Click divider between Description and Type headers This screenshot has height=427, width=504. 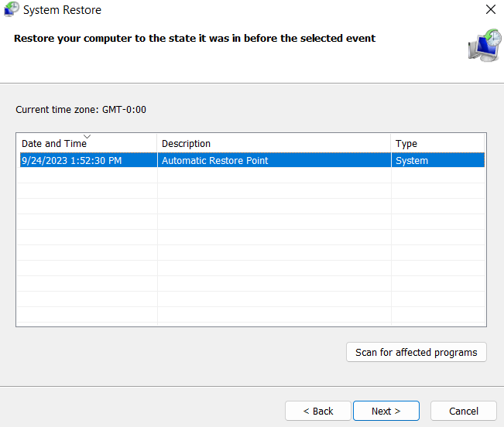(391, 144)
